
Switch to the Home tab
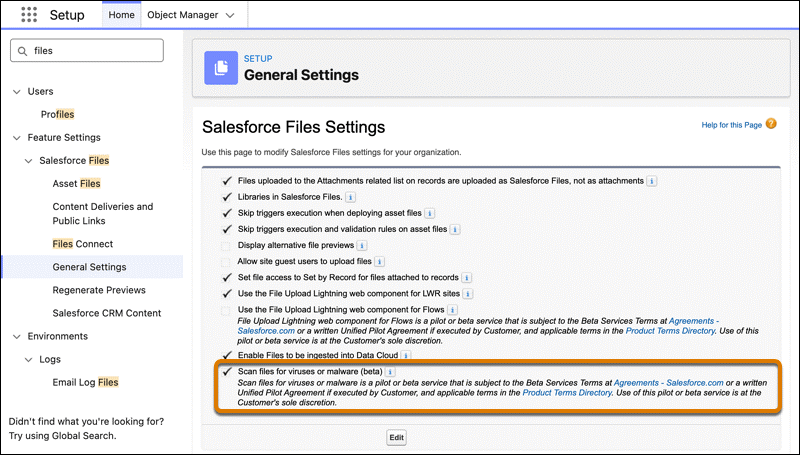[121, 15]
